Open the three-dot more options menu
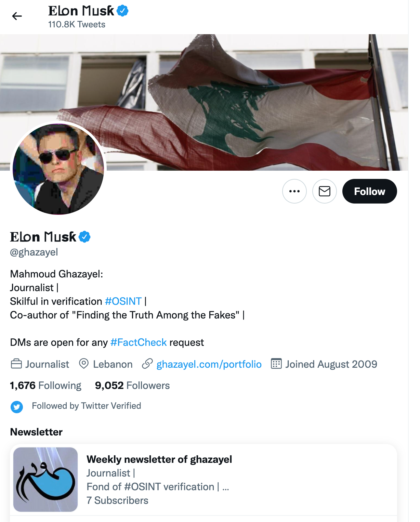The height and width of the screenshot is (522, 420). coord(294,191)
